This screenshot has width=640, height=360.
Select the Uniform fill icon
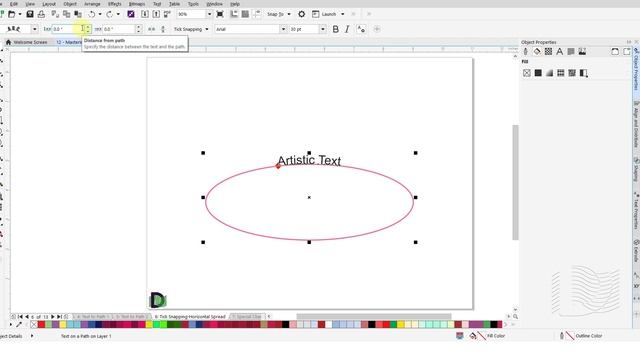[x=538, y=73]
